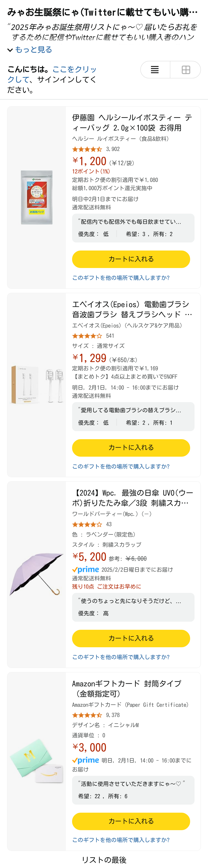Image resolution: width=208 pixels, height=868 pixels.
Task: Add Wpc umbrella to cart
Action: tap(131, 639)
